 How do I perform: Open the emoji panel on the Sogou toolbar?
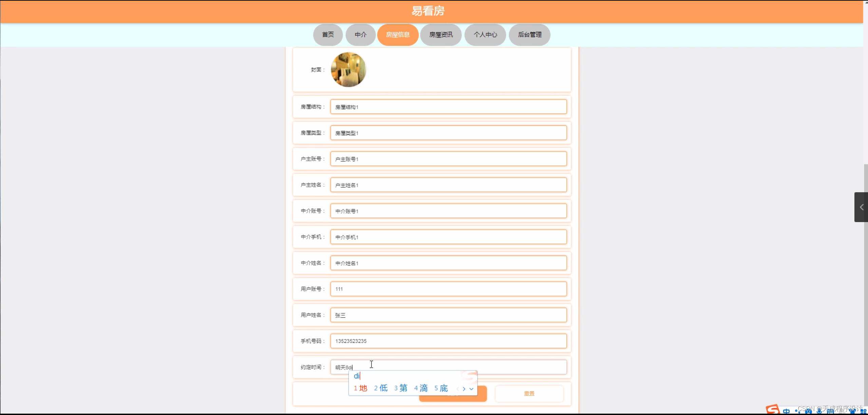tap(809, 411)
